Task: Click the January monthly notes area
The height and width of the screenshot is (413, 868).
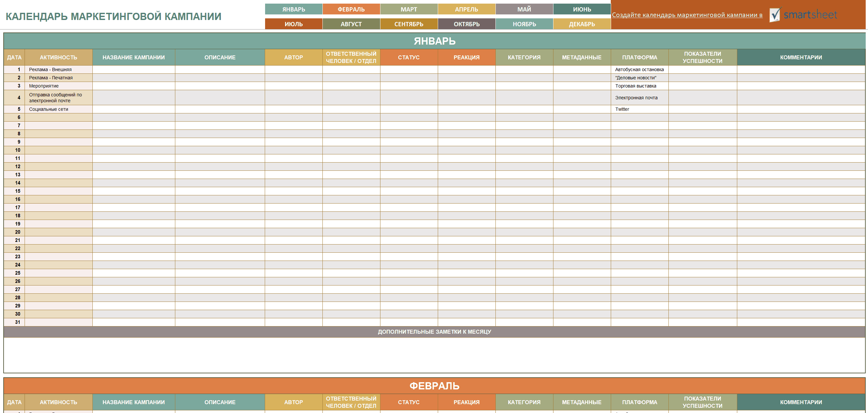Action: (x=434, y=355)
